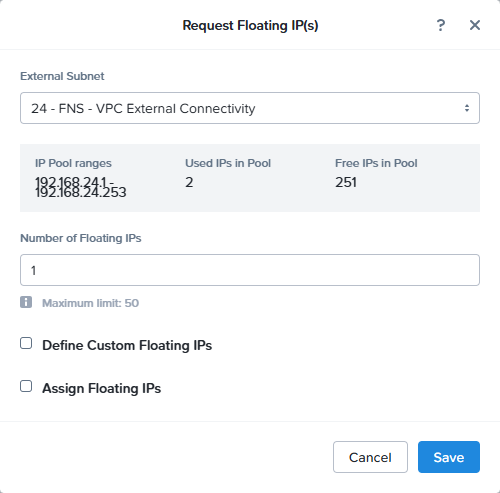This screenshot has width=500, height=493.
Task: Open the 24 - FNS - VPC External Connectivity selector
Action: (x=250, y=108)
